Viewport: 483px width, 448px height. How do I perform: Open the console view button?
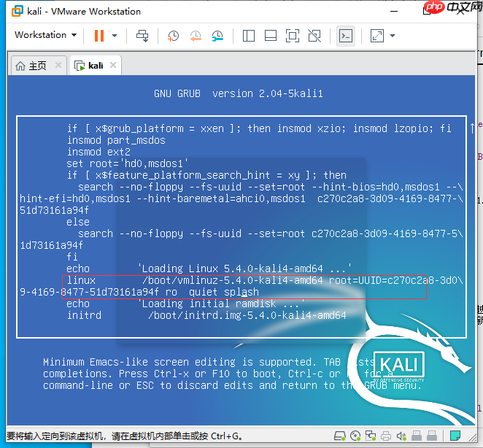pos(346,36)
